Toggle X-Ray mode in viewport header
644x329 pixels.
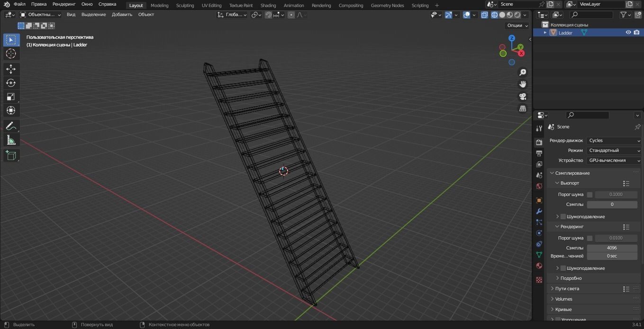coord(484,15)
